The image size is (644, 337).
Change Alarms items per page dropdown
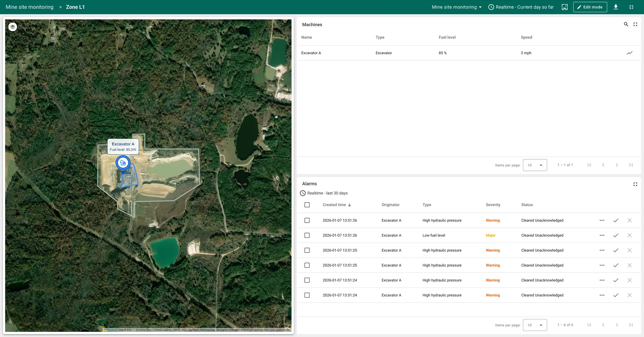point(535,325)
